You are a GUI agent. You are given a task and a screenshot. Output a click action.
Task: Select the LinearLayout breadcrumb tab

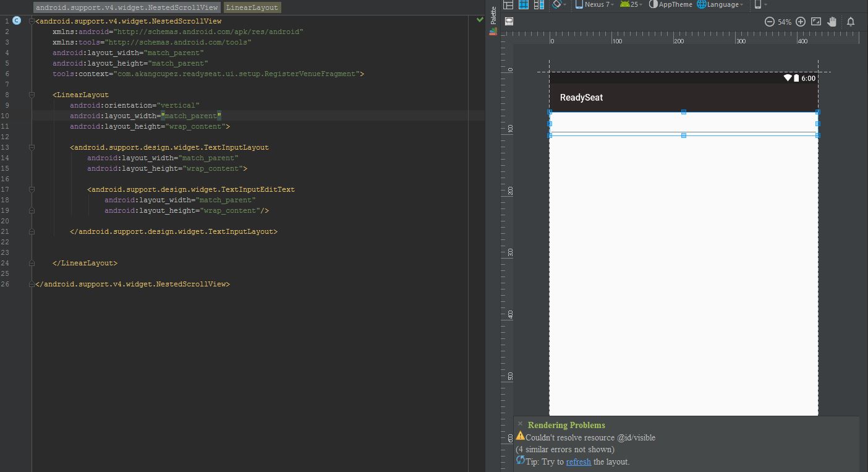[x=252, y=7]
